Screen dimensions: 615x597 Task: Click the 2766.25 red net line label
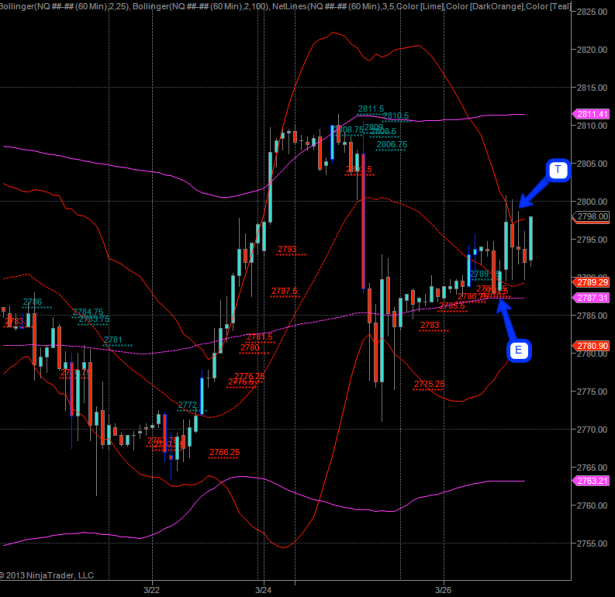click(x=224, y=452)
